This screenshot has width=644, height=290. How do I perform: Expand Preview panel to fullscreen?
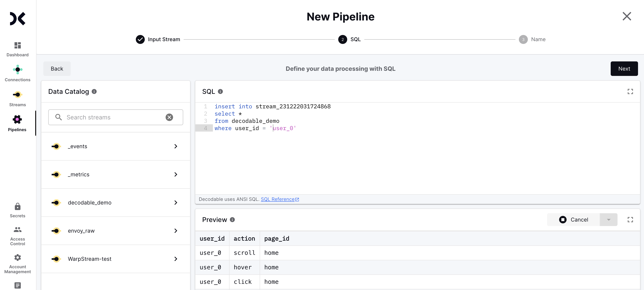(x=630, y=220)
